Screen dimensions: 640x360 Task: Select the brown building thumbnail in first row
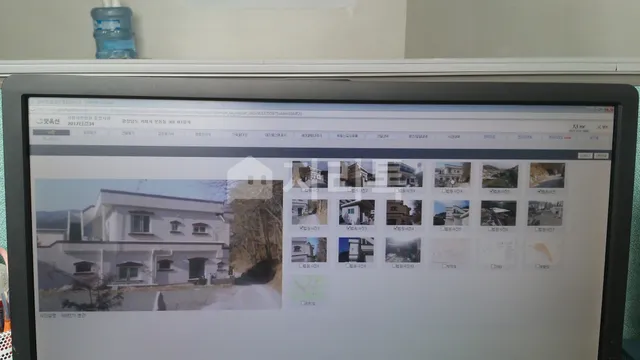click(357, 174)
